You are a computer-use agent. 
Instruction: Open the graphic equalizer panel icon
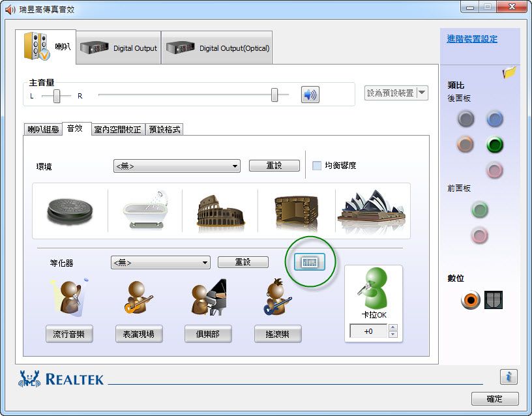[310, 261]
